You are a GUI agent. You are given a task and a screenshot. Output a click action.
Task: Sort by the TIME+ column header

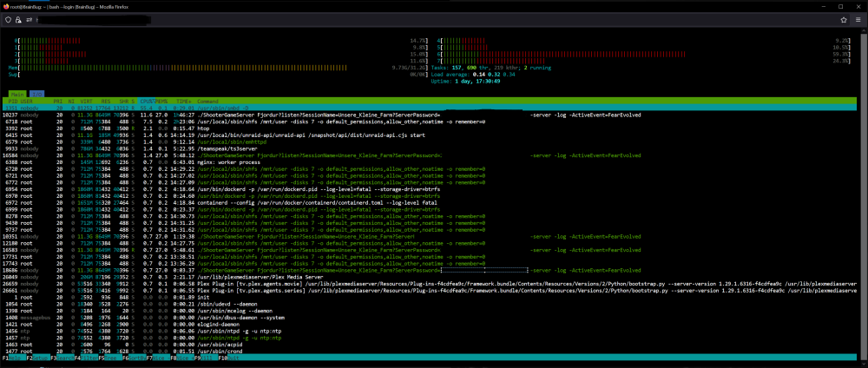(184, 102)
